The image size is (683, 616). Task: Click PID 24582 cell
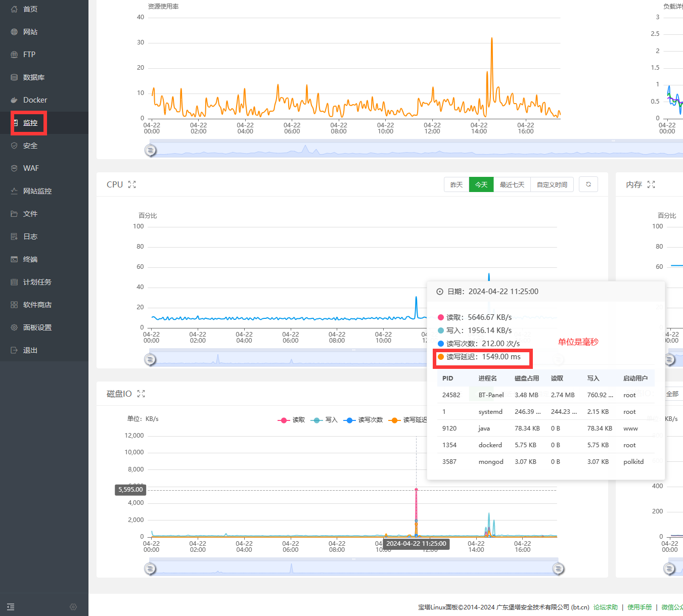[x=451, y=395]
